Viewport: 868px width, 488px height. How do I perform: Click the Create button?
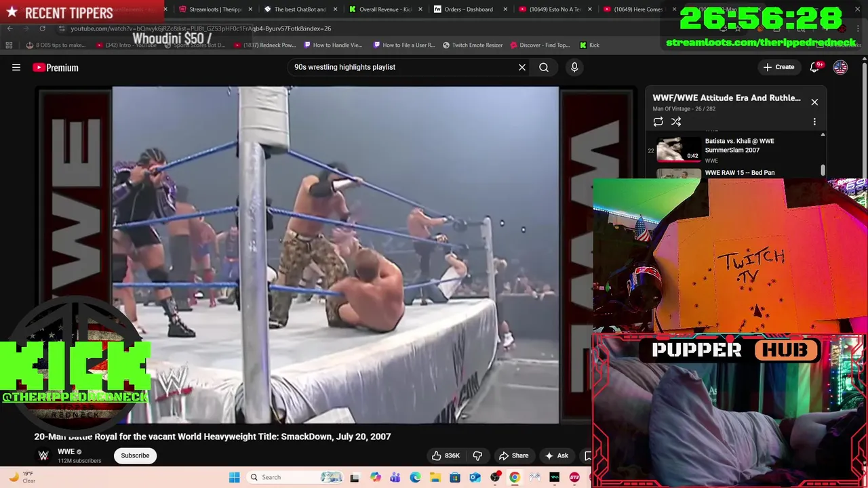point(778,67)
